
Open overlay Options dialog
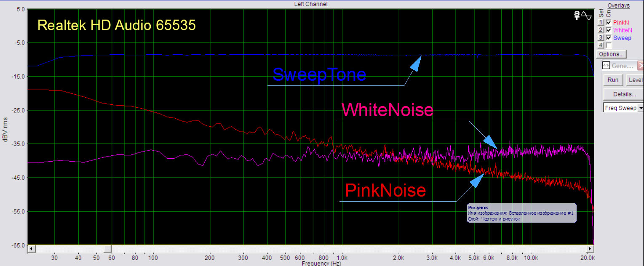click(x=611, y=54)
